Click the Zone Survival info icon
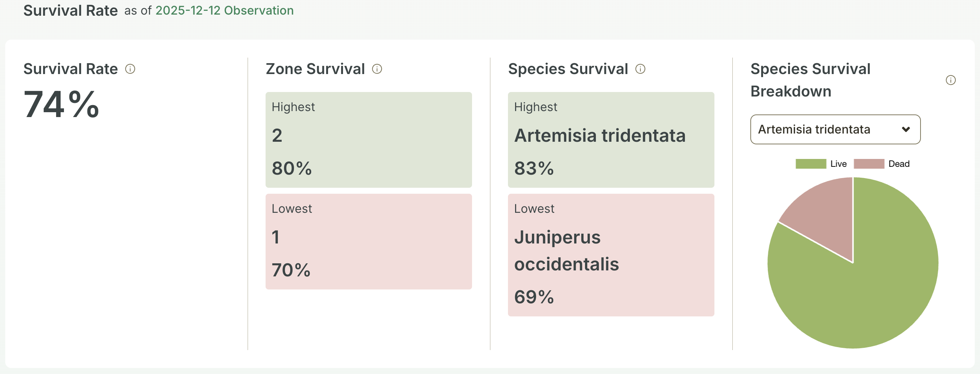 tap(377, 69)
